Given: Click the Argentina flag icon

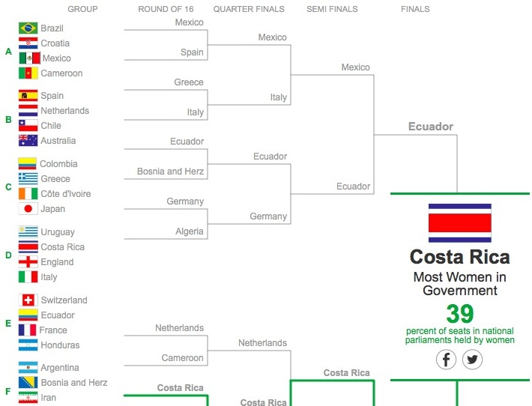Looking at the screenshot, I should point(28,368).
